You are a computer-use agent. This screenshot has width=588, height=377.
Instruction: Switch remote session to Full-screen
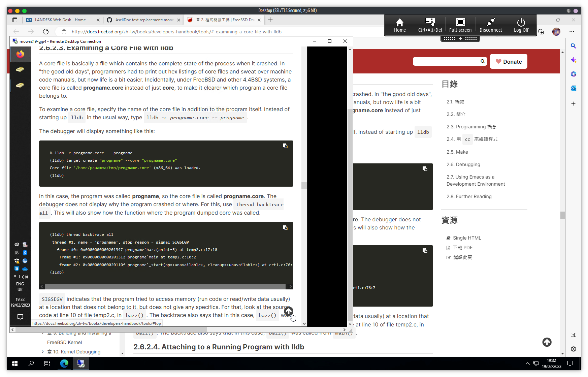(x=460, y=25)
